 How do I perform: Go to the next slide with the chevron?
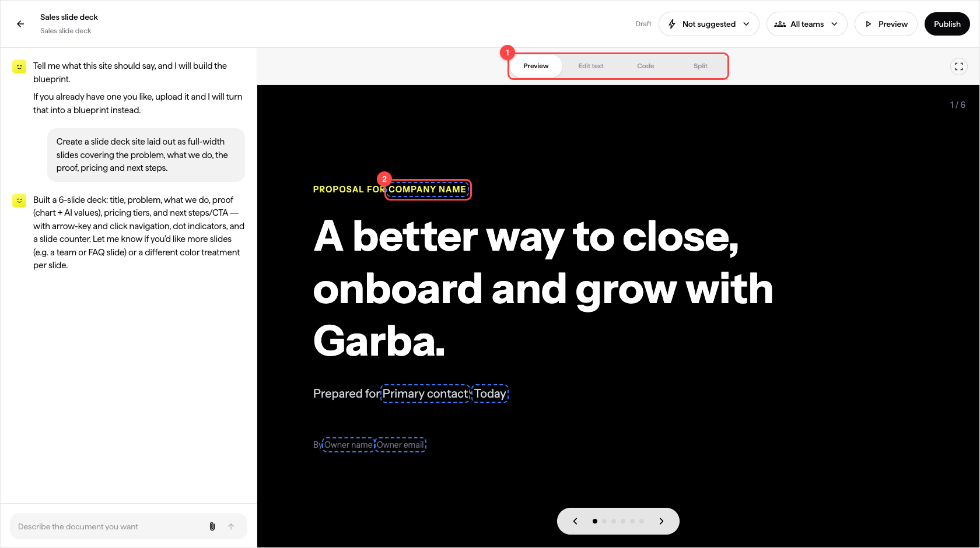pos(661,521)
